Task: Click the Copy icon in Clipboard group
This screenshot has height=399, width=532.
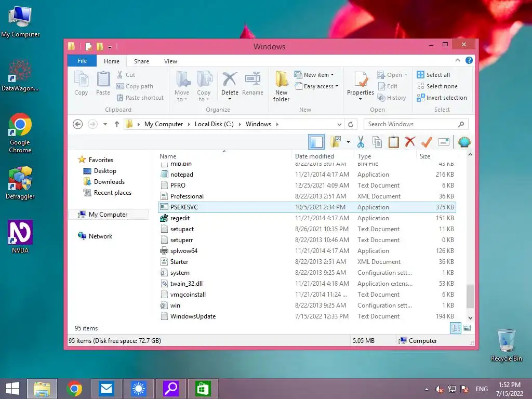Action: [81, 83]
